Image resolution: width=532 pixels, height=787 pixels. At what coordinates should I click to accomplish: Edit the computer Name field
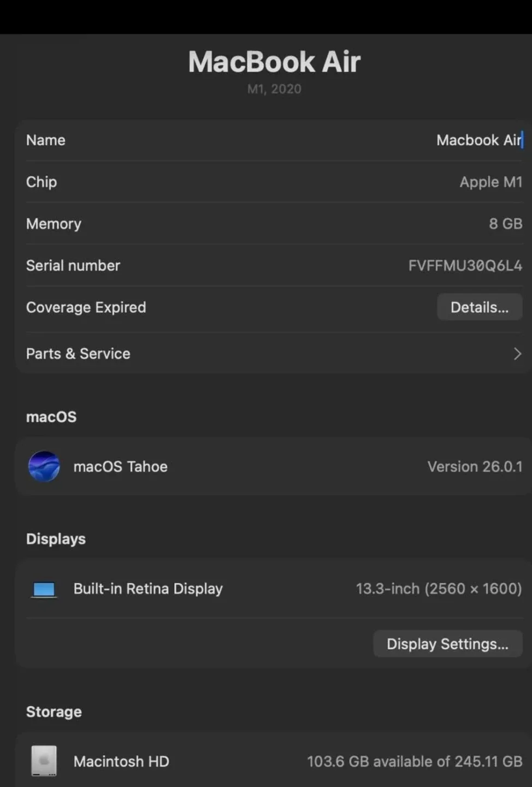click(x=479, y=140)
